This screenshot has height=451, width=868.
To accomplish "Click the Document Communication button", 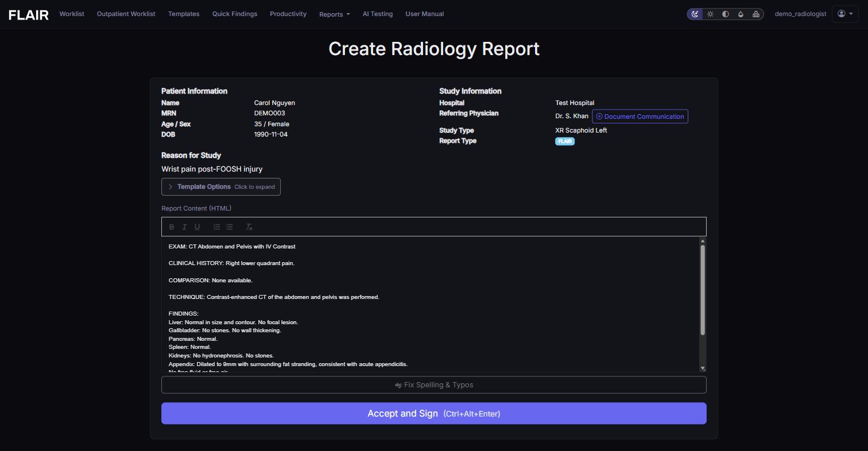I will [640, 116].
